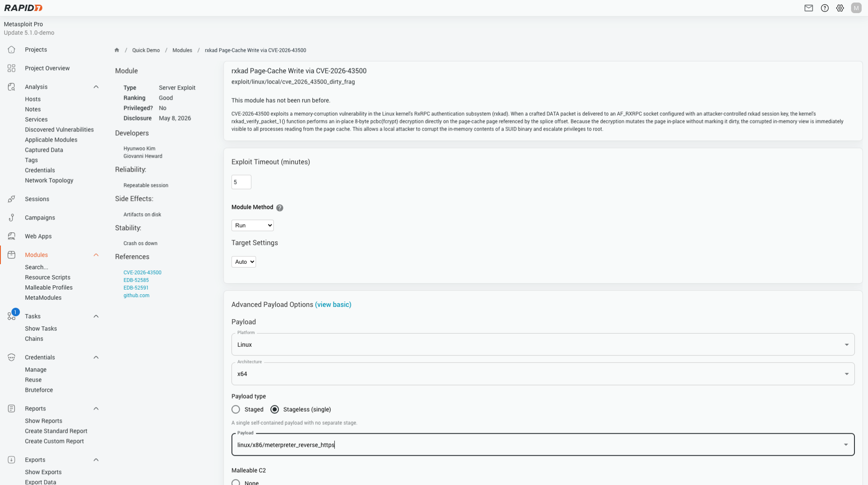Open Reuse under Credentials
Viewport: 868px width, 485px height.
tap(33, 380)
